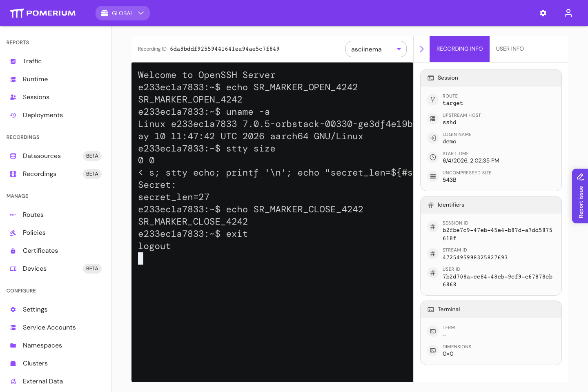Click terminal line 'secret_len=27'
Screen dimensions: 588x392
(174, 197)
